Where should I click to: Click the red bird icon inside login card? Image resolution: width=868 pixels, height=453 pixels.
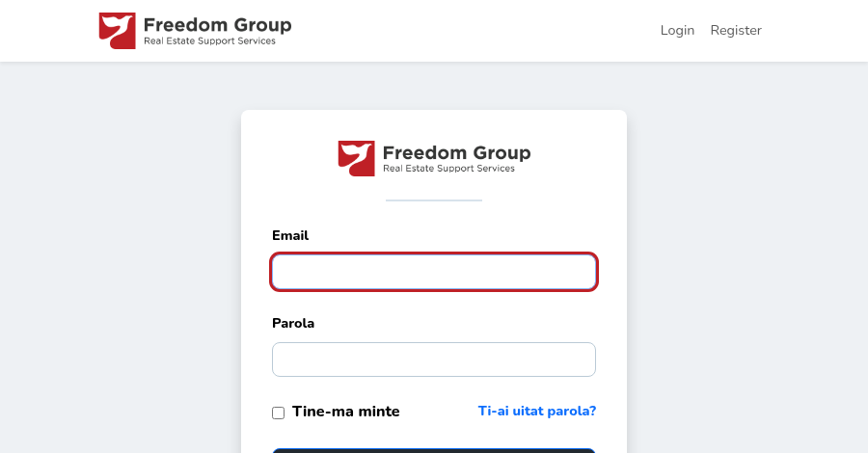click(x=357, y=159)
